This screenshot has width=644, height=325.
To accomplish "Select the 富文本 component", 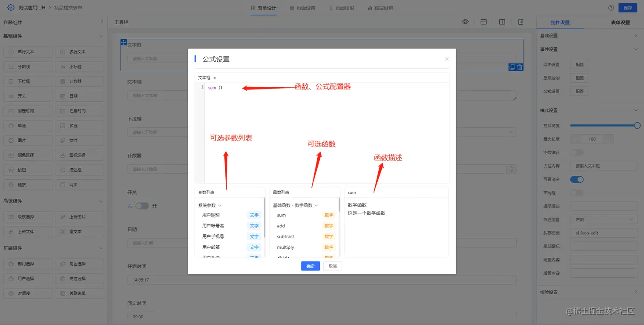I will [80, 232].
